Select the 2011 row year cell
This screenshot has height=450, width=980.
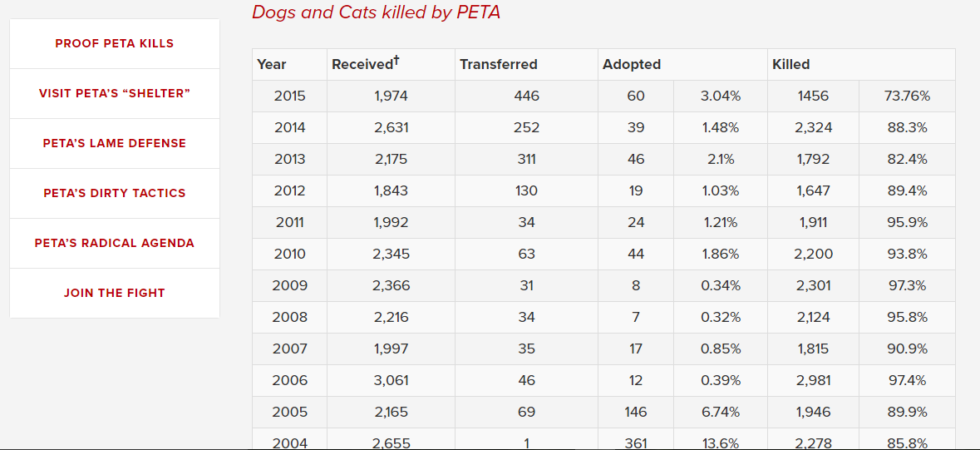(x=289, y=222)
